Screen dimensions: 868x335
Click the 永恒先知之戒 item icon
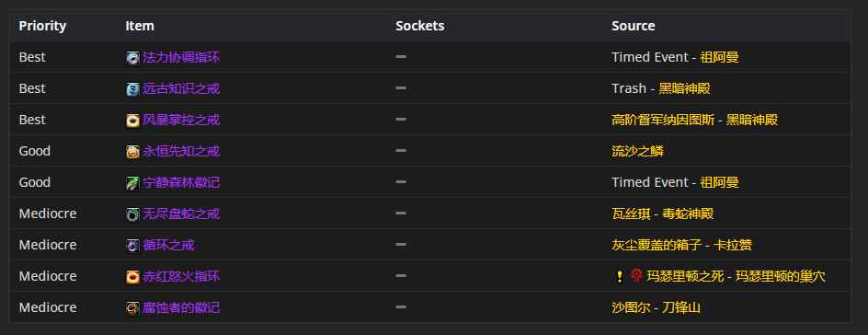(132, 152)
